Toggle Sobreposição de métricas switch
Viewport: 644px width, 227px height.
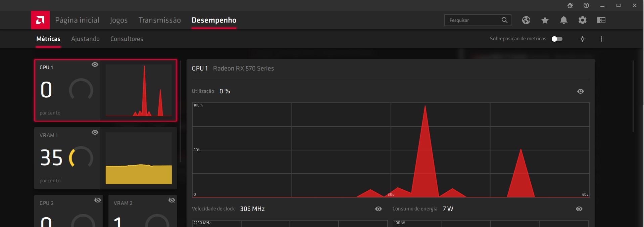click(x=557, y=39)
